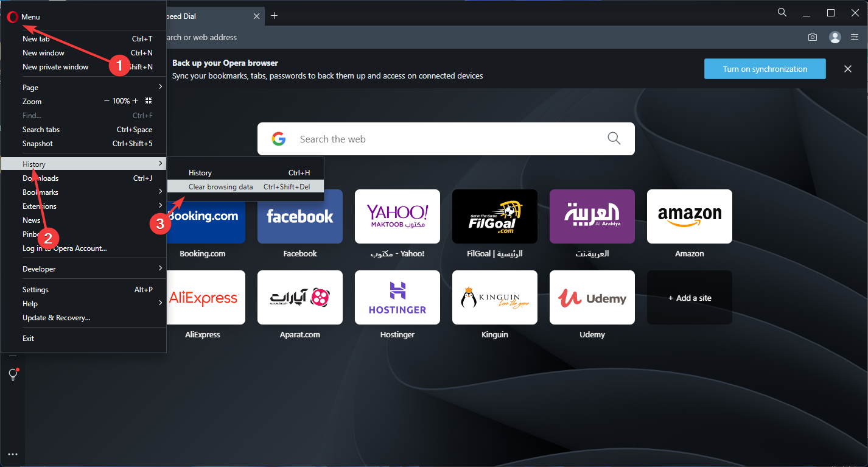Screen dimensions: 868x467
Task: Open the Yahoo Maktoob tile
Action: click(397, 216)
